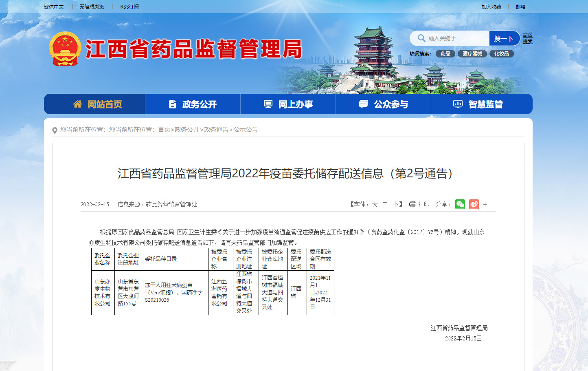Select the 药品 hot search tag
The height and width of the screenshot is (371, 588).
click(445, 53)
